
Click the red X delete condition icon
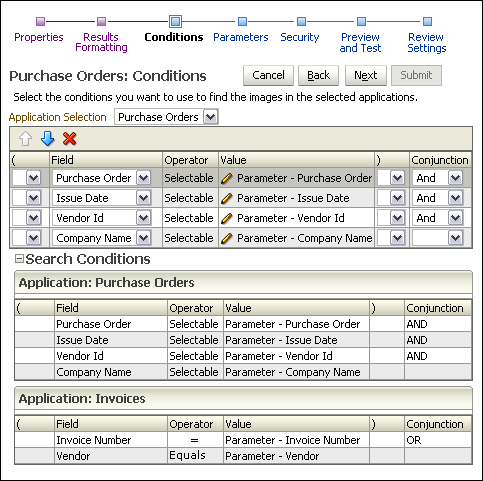(x=70, y=139)
